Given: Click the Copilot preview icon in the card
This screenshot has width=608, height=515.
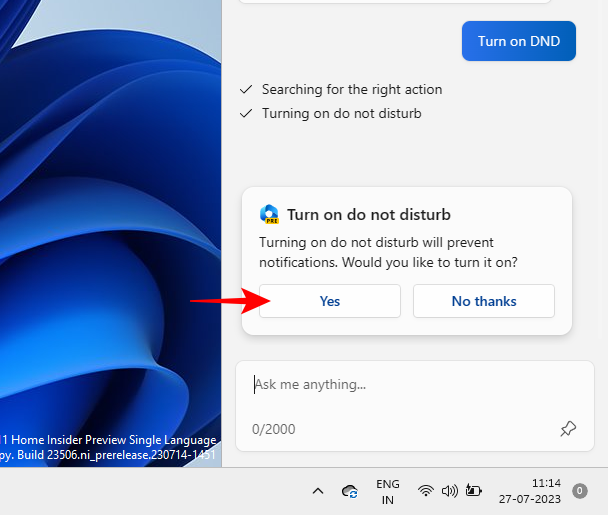Looking at the screenshot, I should coord(269,214).
